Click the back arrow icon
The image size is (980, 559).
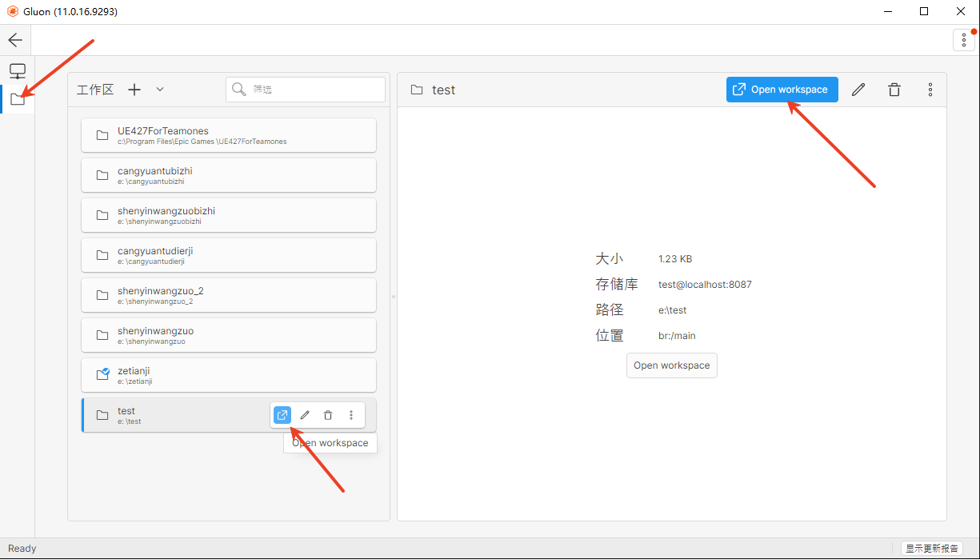point(15,40)
